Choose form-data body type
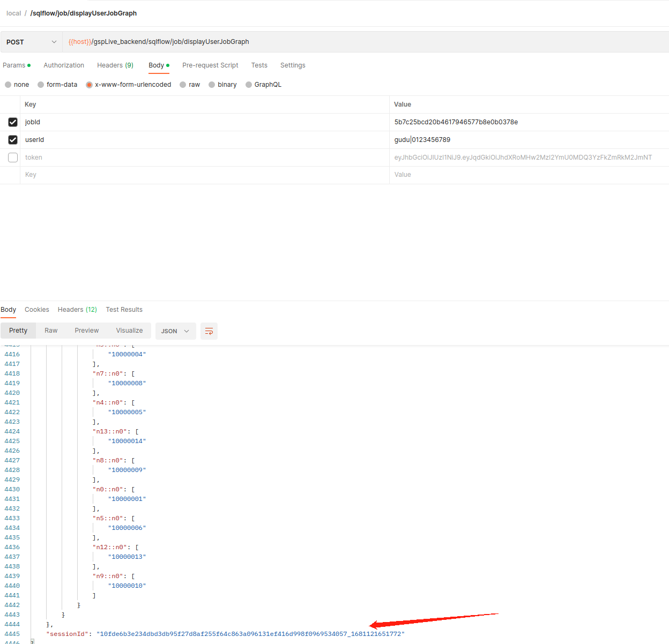 click(x=41, y=85)
